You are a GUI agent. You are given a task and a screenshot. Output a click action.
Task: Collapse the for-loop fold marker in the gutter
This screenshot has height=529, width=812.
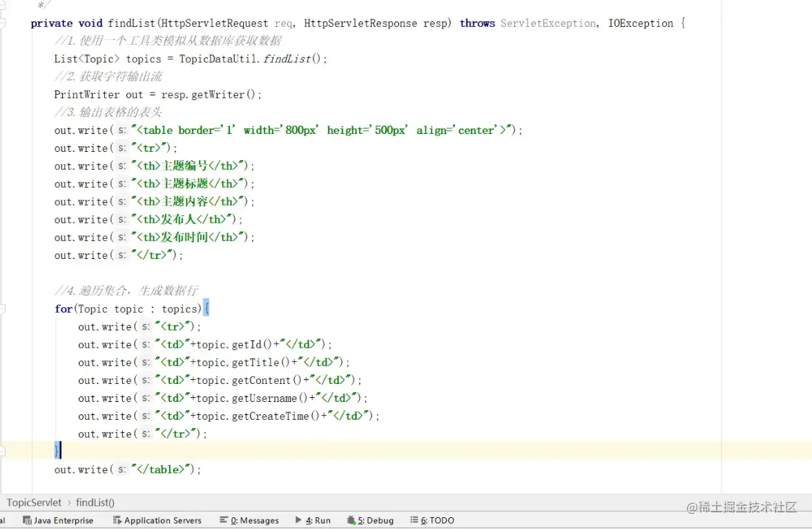click(x=3, y=309)
